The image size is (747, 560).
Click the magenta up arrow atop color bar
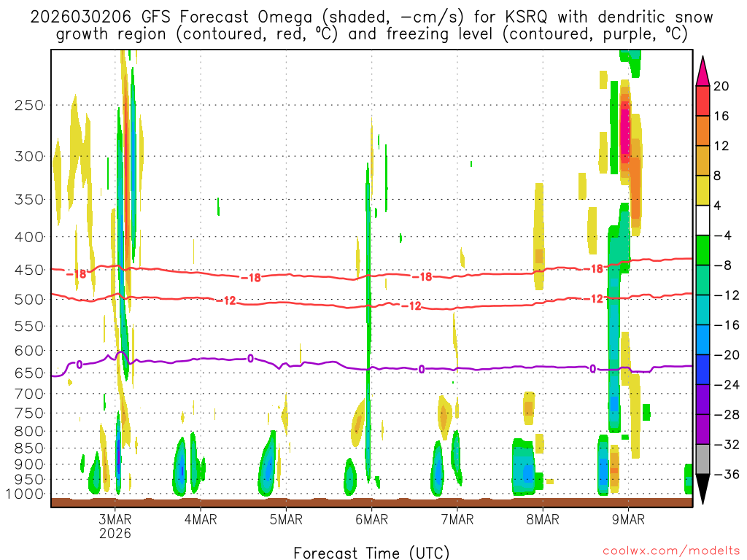[x=703, y=70]
